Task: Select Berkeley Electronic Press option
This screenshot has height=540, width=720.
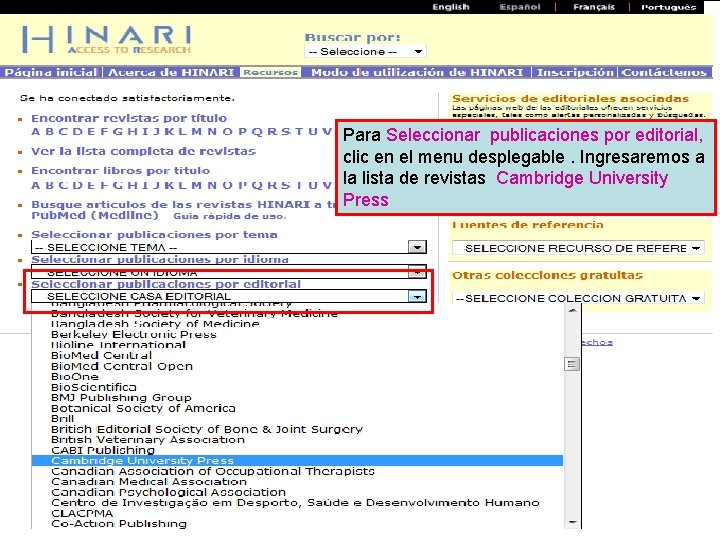Action: 134,334
